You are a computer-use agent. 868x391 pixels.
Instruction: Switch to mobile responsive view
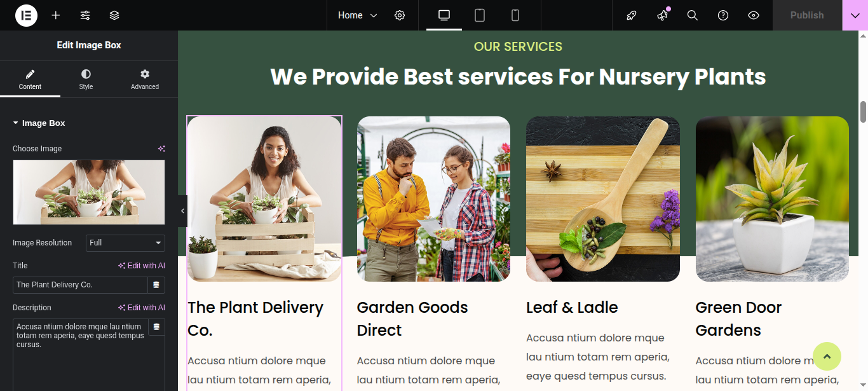coord(515,15)
